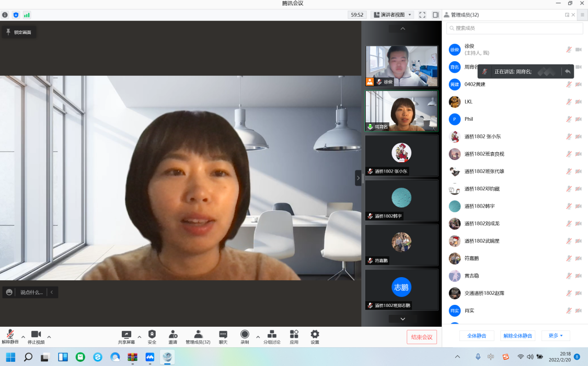Image resolution: width=588 pixels, height=366 pixels.
Task: Open the member panel hamburger menu
Action: [582, 15]
